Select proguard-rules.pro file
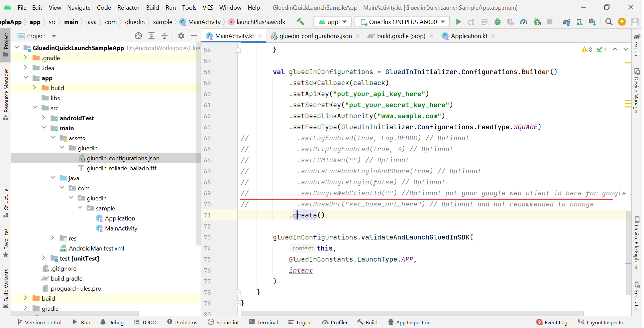The height and width of the screenshot is (328, 644). [x=76, y=288]
